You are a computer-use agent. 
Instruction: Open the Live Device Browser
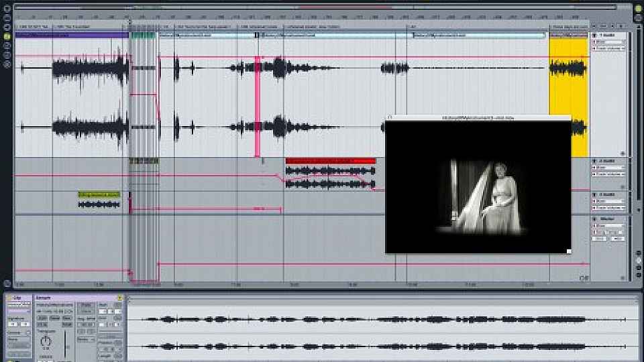(x=7, y=18)
